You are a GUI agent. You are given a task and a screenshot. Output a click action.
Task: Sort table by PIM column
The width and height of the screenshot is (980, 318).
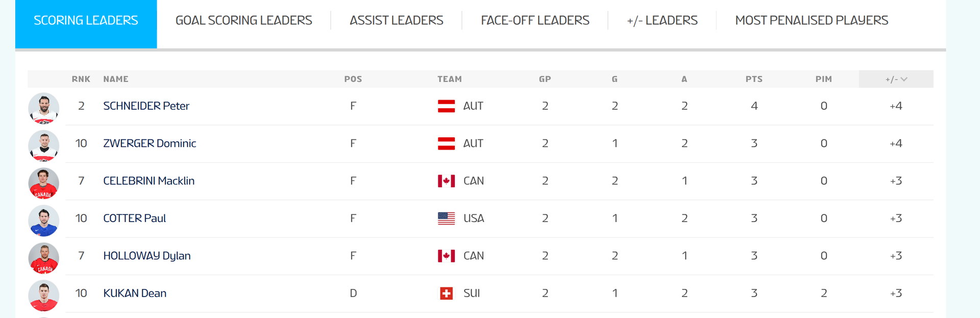pyautogui.click(x=823, y=79)
